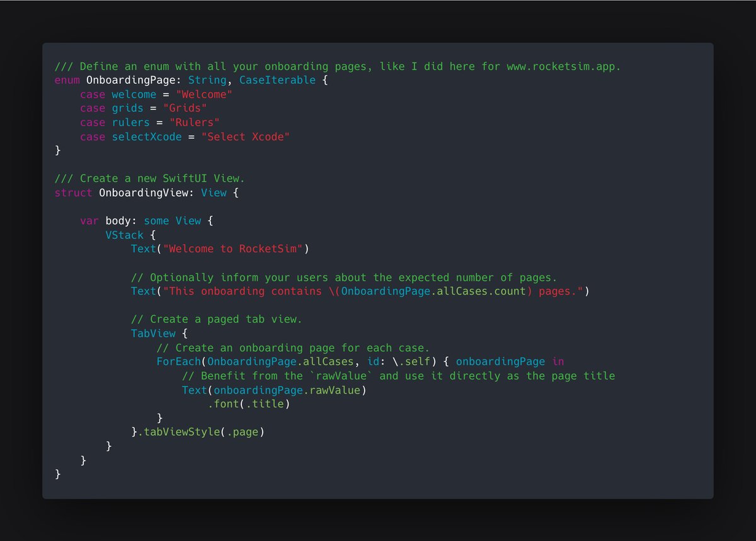Click the "some View" return type
Image resolution: width=756 pixels, height=541 pixels.
coord(173,221)
